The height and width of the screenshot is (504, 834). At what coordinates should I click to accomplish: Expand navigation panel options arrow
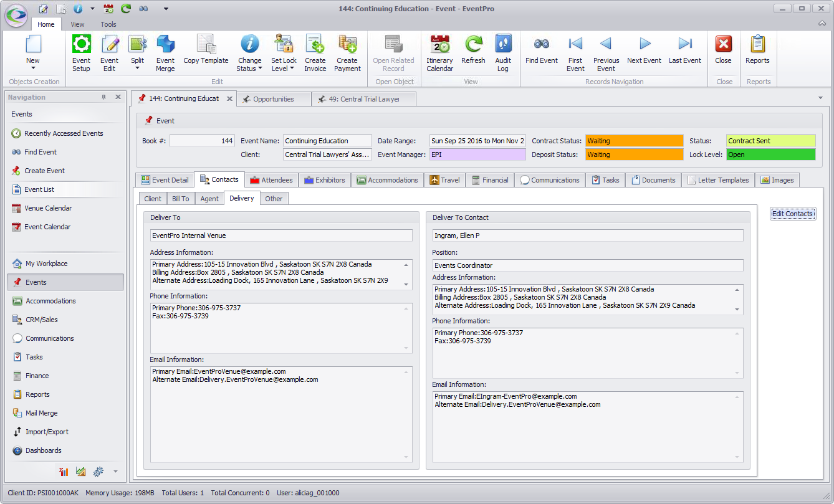[115, 472]
